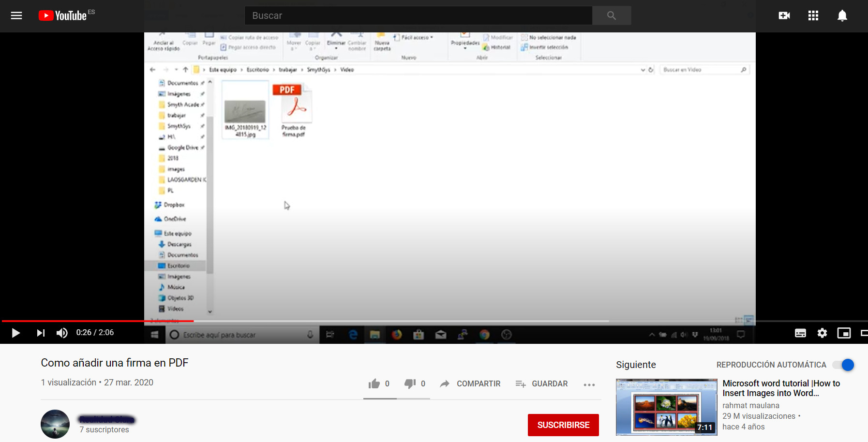Dislike the video with thumbs down
This screenshot has height=442, width=868.
point(410,384)
